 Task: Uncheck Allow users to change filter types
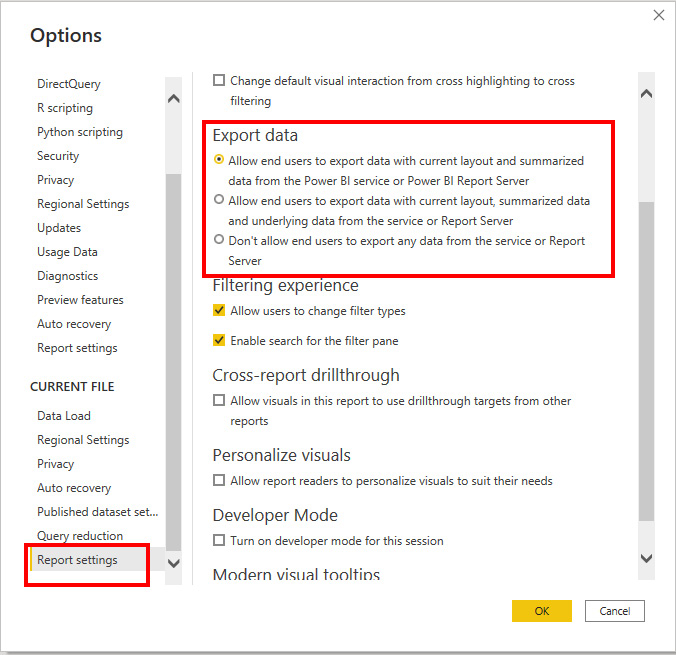[219, 311]
